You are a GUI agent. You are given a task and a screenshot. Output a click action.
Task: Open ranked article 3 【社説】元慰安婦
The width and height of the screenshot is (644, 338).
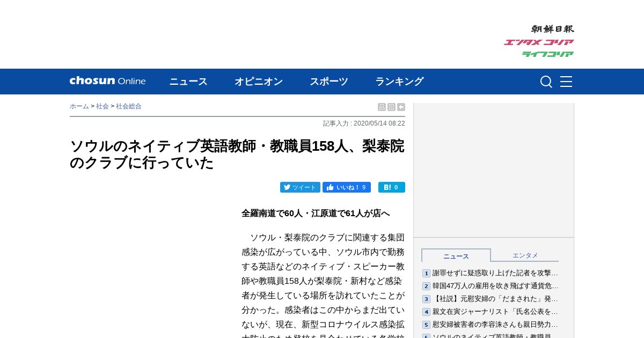coord(495,299)
